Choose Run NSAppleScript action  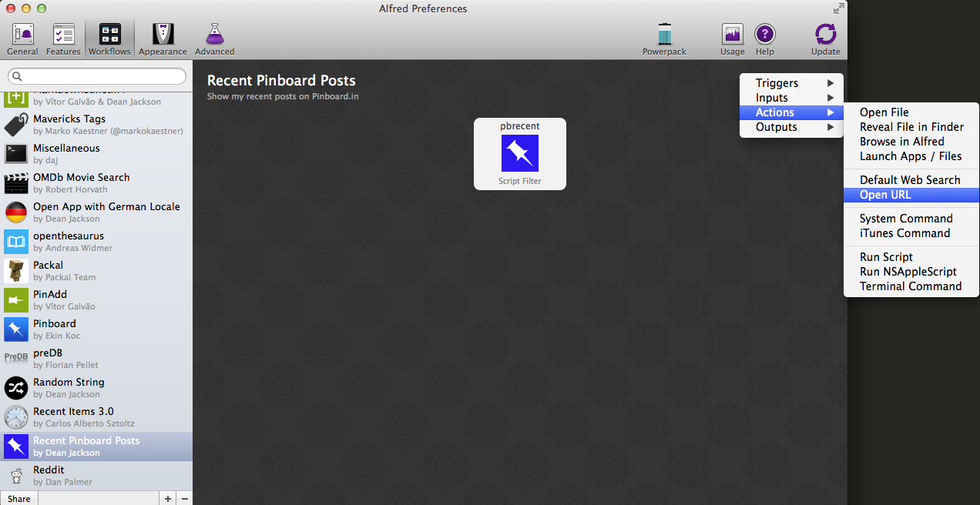click(x=911, y=272)
